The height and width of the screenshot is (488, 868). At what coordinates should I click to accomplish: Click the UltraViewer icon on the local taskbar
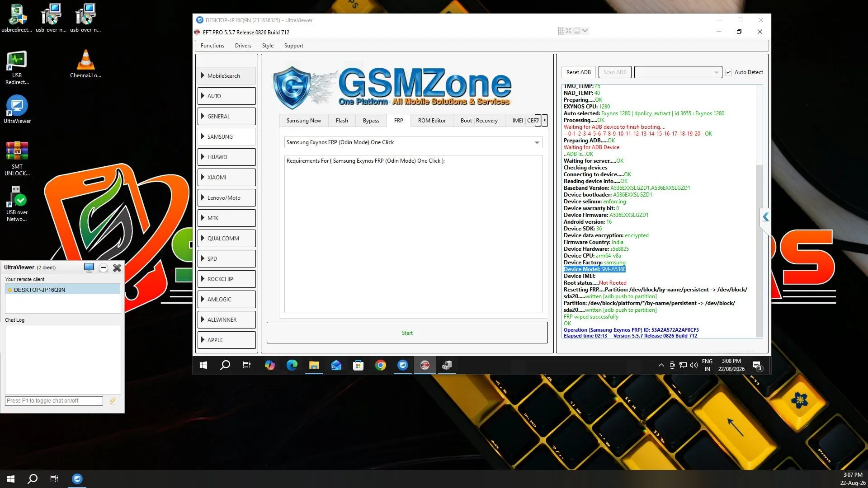pyautogui.click(x=77, y=479)
